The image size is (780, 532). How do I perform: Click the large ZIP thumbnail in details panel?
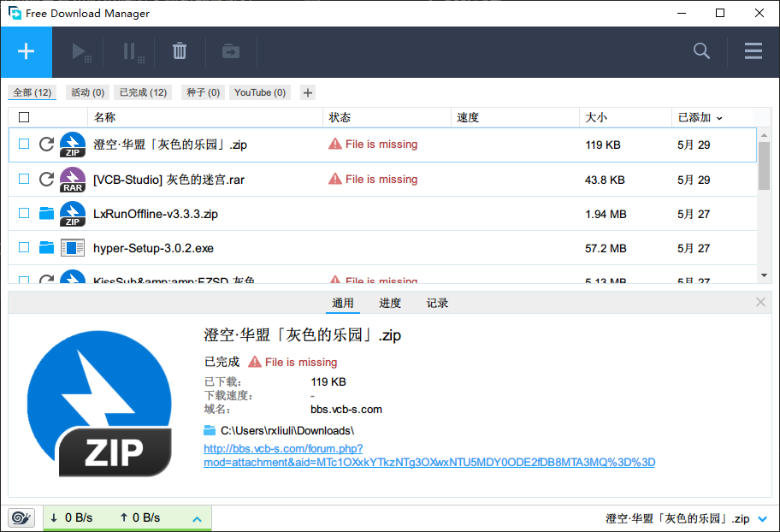point(99,404)
